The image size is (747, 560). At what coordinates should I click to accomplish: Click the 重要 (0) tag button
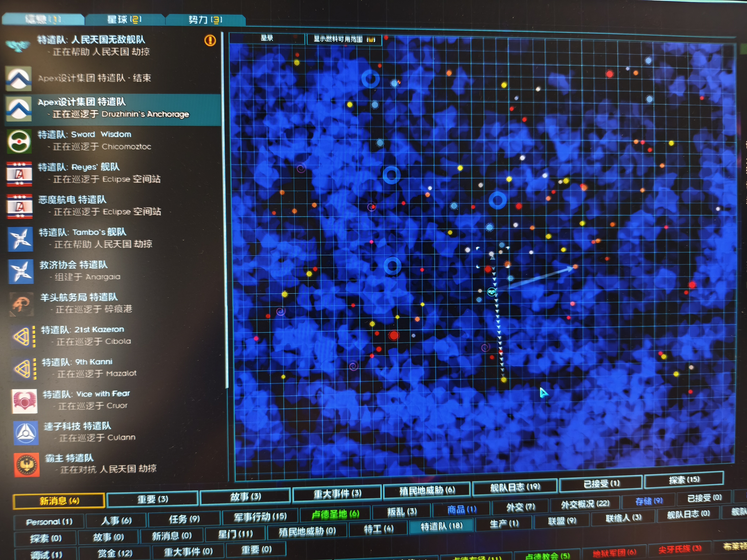coord(256,550)
